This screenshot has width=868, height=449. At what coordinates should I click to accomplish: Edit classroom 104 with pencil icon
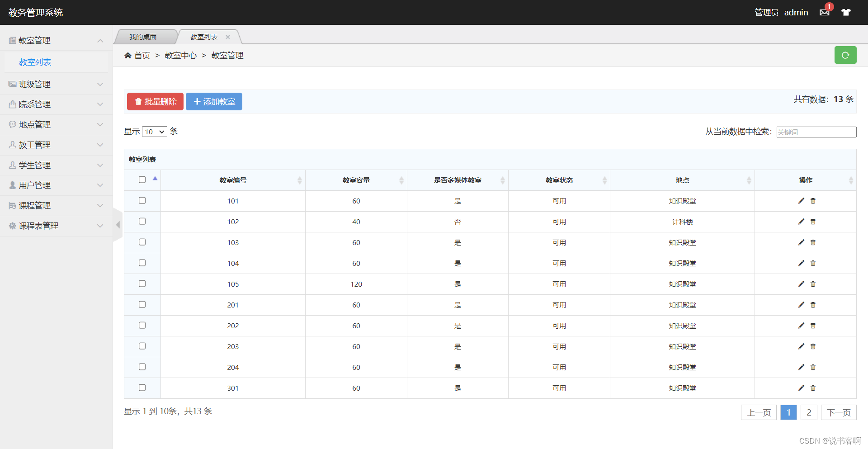[x=801, y=263]
